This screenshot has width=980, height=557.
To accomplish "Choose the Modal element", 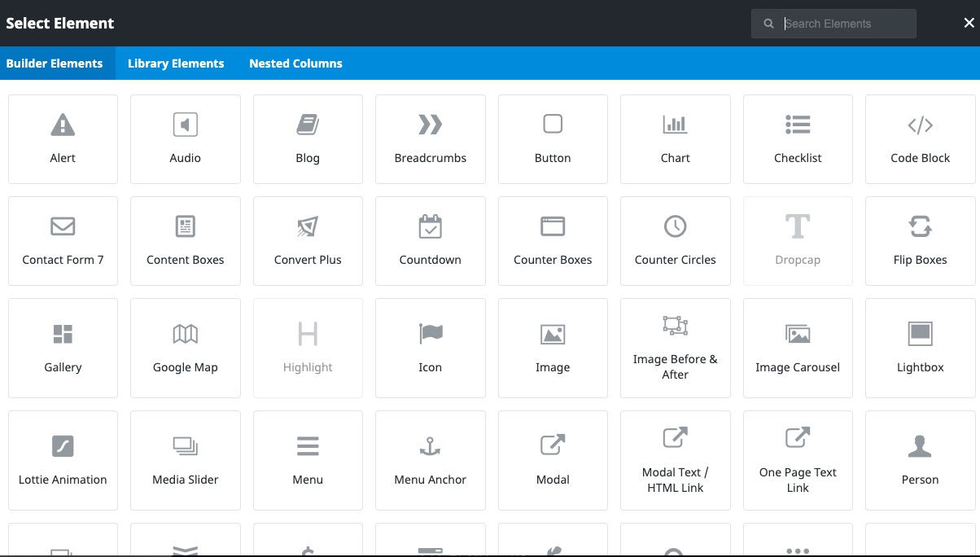I will click(x=553, y=460).
